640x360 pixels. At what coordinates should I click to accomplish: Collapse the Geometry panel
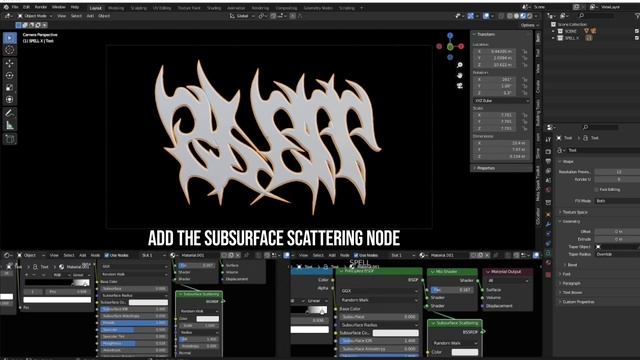coord(571,222)
